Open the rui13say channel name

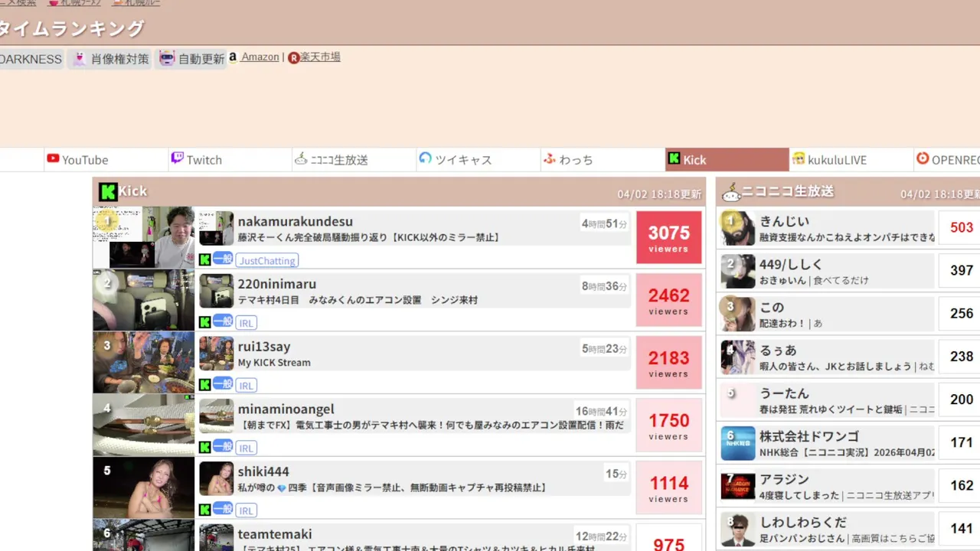point(264,347)
